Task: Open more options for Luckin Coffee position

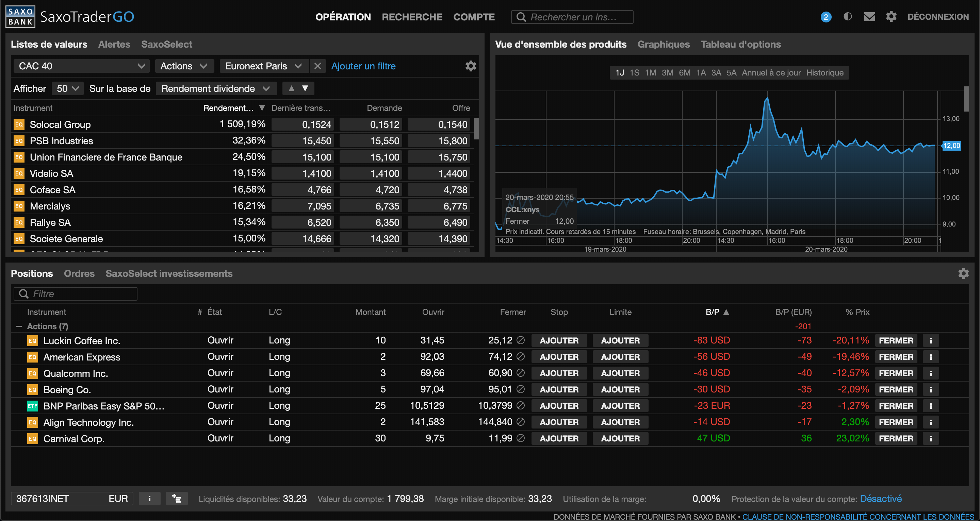Action: pyautogui.click(x=931, y=341)
